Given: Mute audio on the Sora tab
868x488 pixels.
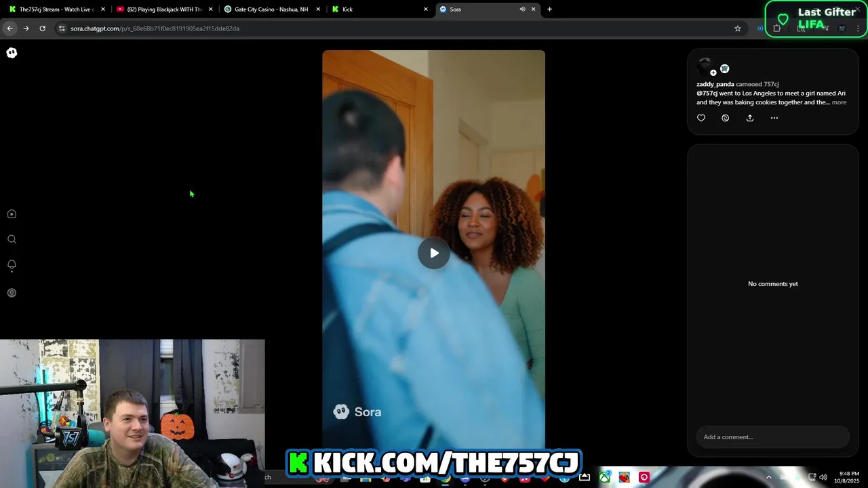Looking at the screenshot, I should tap(522, 9).
